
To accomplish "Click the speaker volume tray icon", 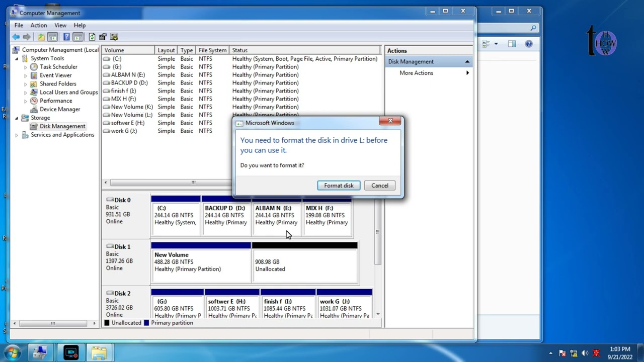I will (585, 353).
